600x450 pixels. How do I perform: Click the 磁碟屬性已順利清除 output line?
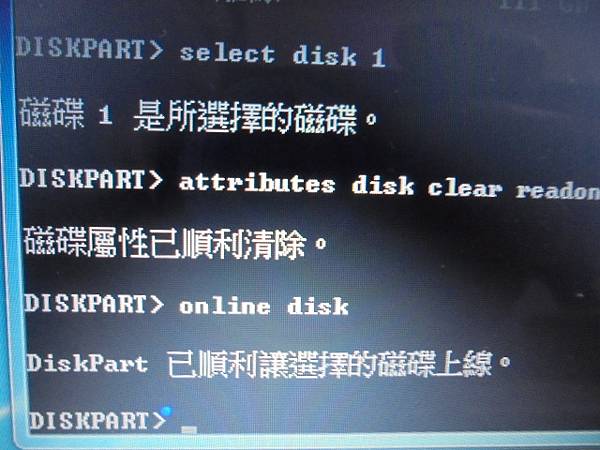pos(175,243)
